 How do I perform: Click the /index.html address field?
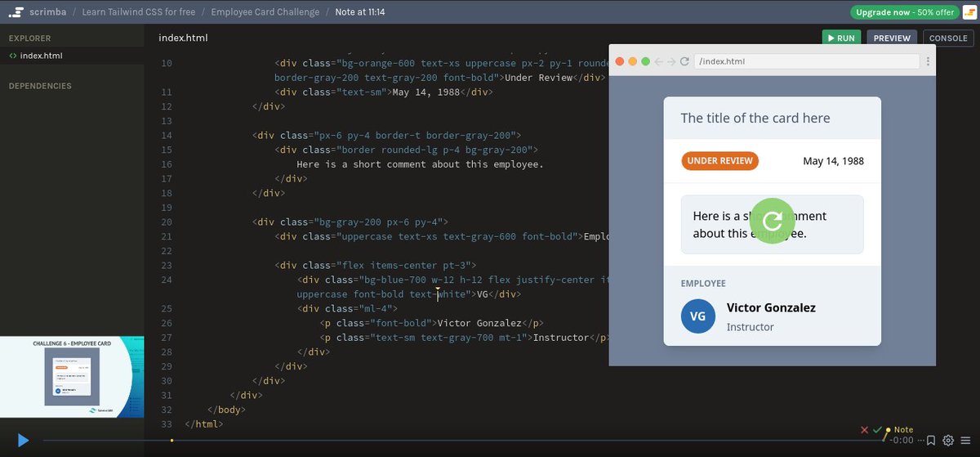[x=807, y=61]
